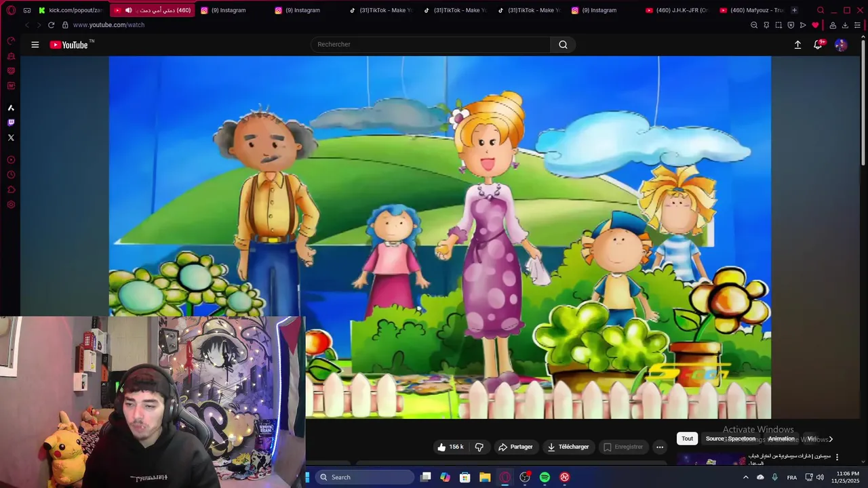Expand the system tray hidden icons chevron

click(x=746, y=477)
